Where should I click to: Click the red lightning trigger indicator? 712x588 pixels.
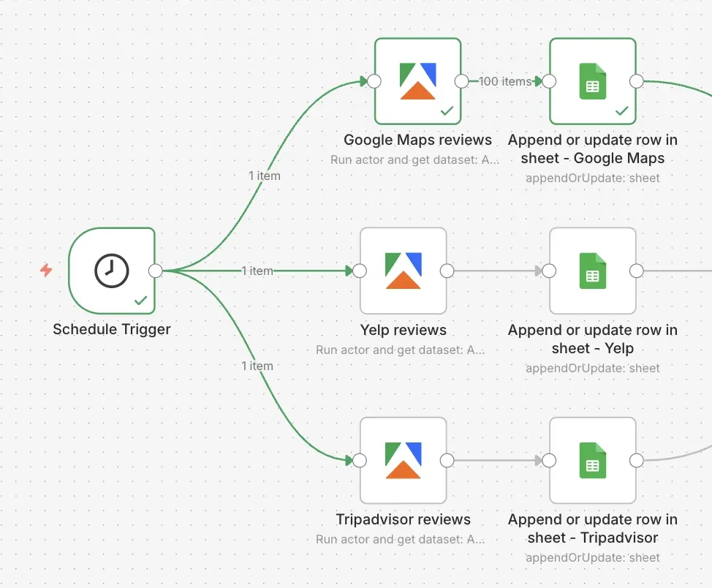point(46,270)
